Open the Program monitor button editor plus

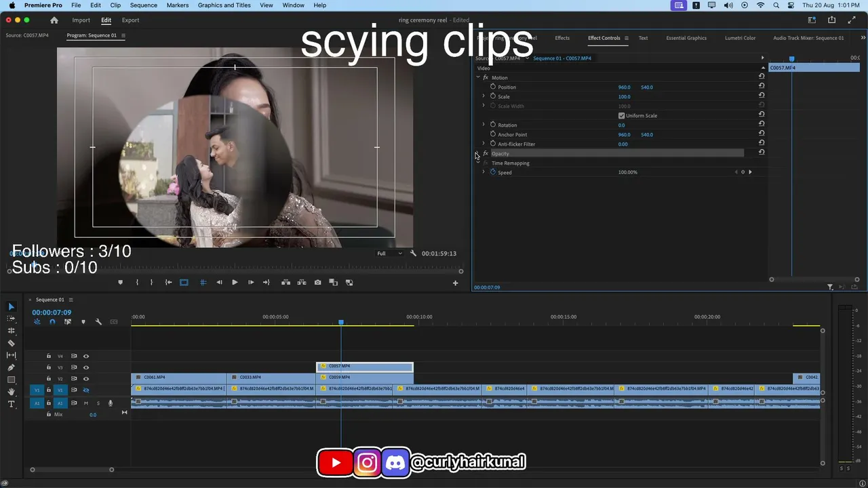[455, 283]
